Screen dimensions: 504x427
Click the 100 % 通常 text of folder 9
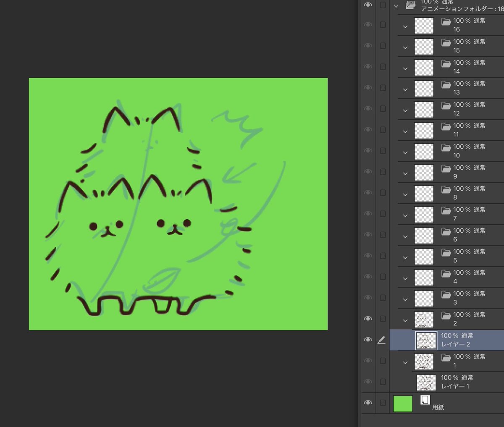469,168
